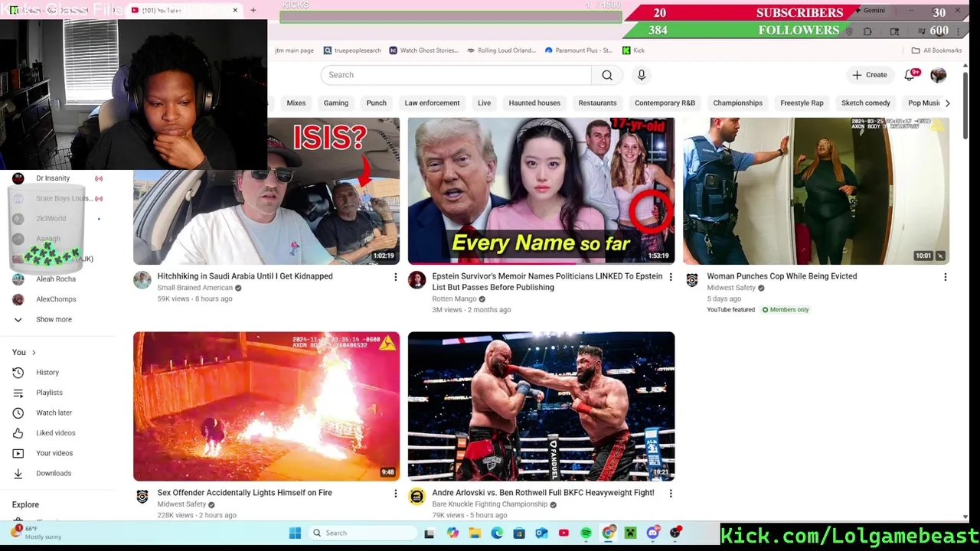
Task: Show more topic chips with the right arrow
Action: (947, 103)
